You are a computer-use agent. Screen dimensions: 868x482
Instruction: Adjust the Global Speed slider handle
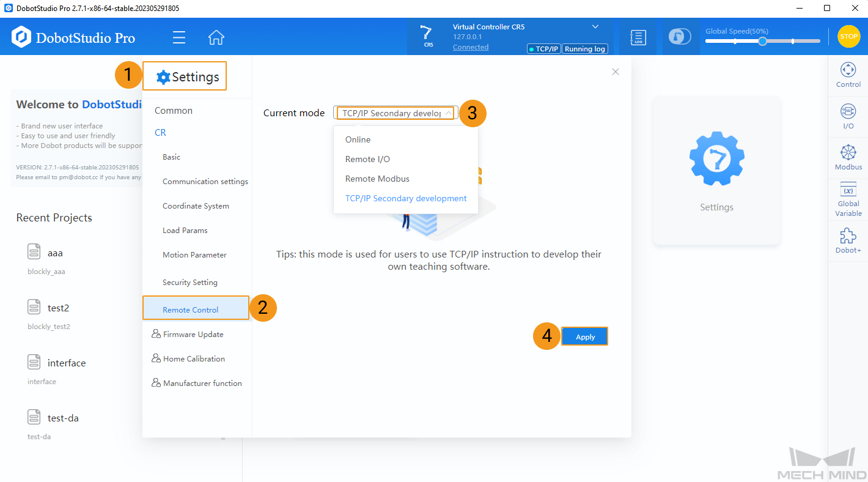point(762,41)
